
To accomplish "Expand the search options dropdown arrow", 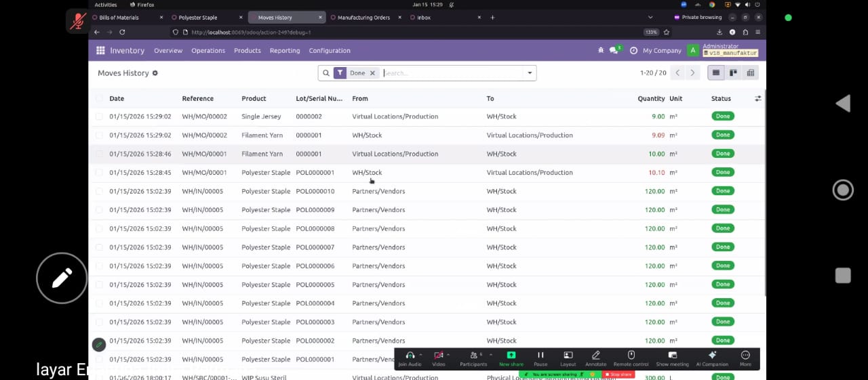I will [x=530, y=73].
